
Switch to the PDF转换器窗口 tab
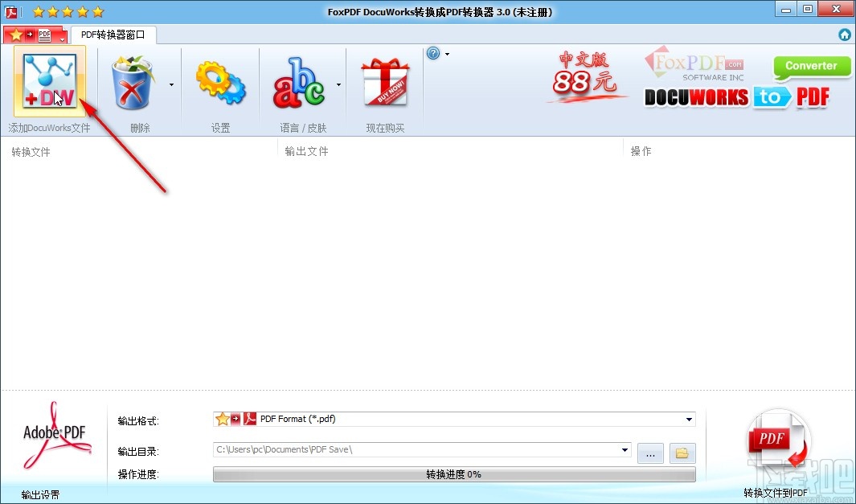click(113, 35)
